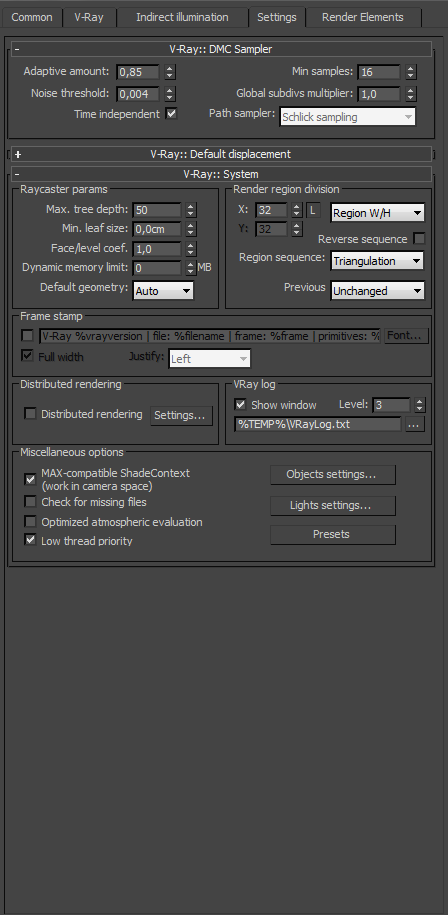Screen dimensions: 448x915
Task: Select the Settings tab
Action: pyautogui.click(x=276, y=17)
